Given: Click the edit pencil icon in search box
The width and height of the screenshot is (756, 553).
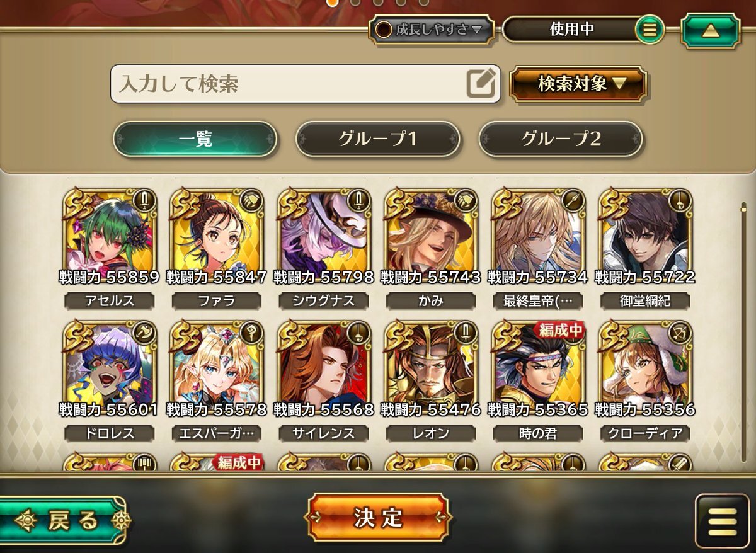Looking at the screenshot, I should click(x=482, y=83).
